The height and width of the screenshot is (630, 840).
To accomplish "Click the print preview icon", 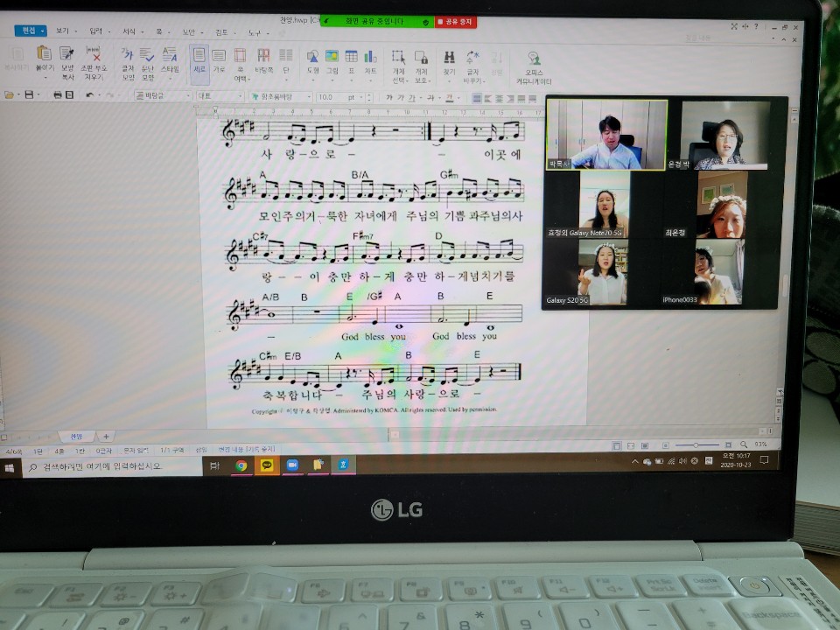I will (70, 95).
